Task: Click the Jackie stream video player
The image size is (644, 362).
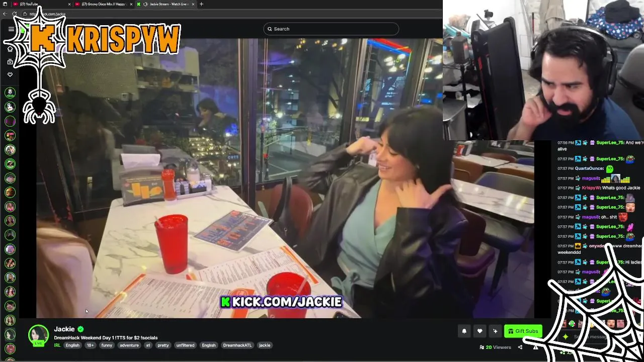Action: [x=285, y=178]
